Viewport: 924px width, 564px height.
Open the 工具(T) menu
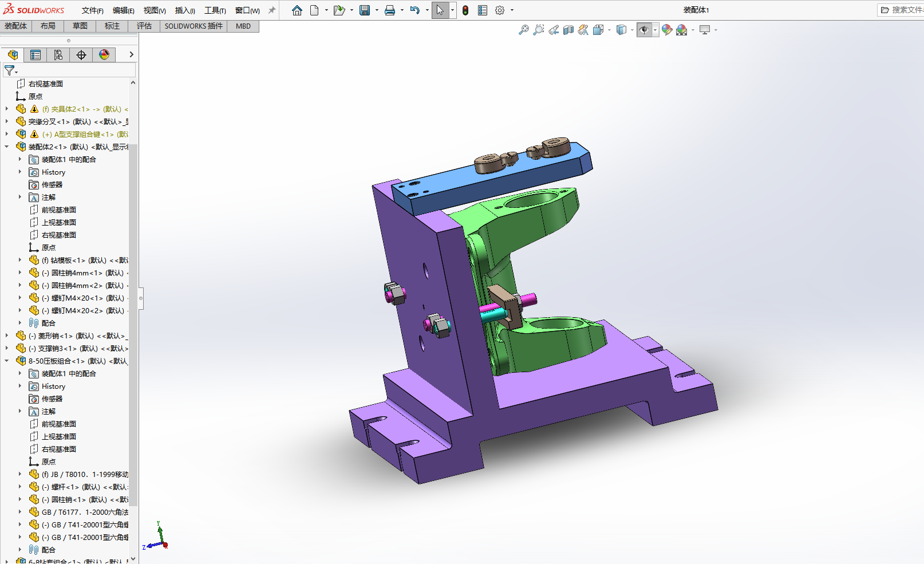215,10
